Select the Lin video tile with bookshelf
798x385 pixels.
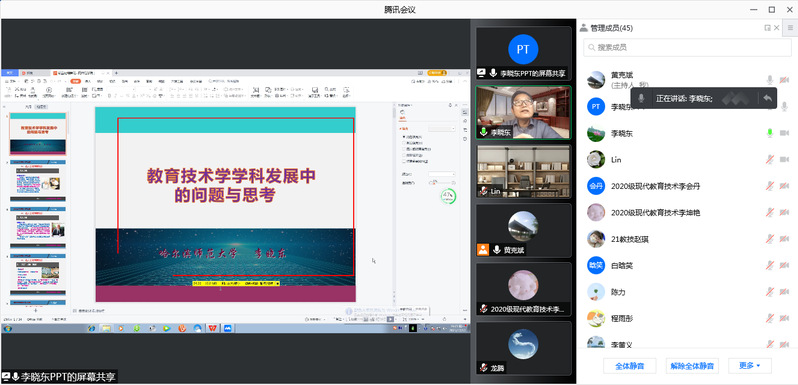click(x=523, y=171)
